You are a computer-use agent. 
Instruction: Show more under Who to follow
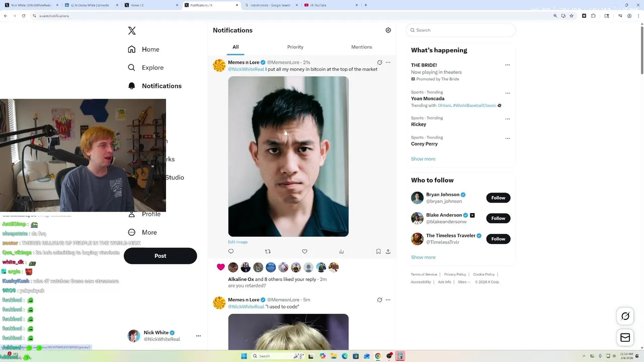click(423, 257)
